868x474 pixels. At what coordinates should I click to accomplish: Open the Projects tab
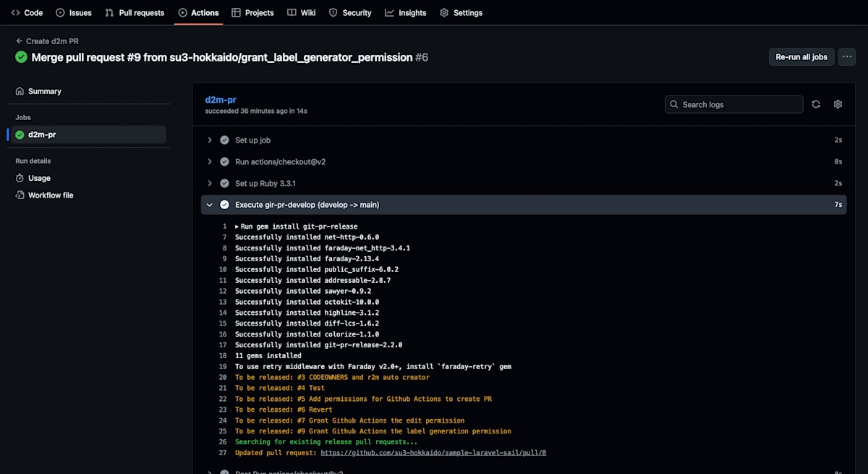[252, 12]
